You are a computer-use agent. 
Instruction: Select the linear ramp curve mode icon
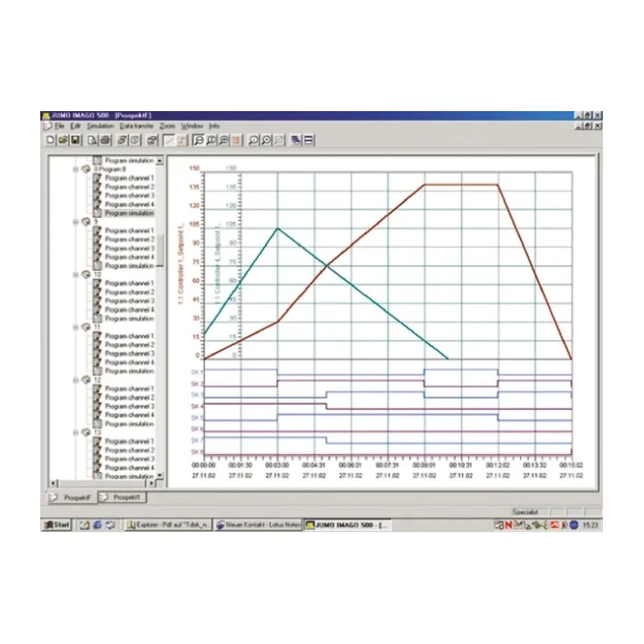click(x=169, y=140)
